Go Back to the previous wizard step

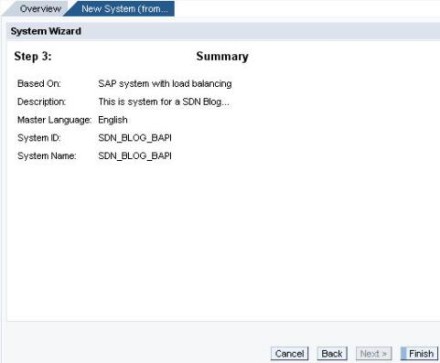pyautogui.click(x=332, y=353)
